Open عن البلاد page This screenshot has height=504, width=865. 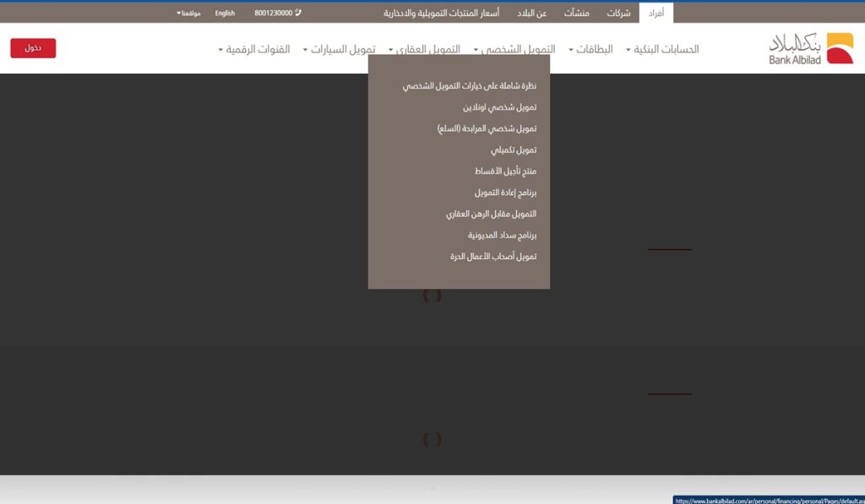coord(532,13)
